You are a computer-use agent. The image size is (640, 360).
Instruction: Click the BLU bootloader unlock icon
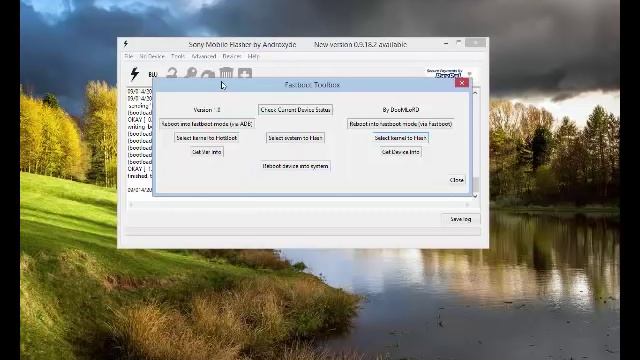(x=153, y=74)
